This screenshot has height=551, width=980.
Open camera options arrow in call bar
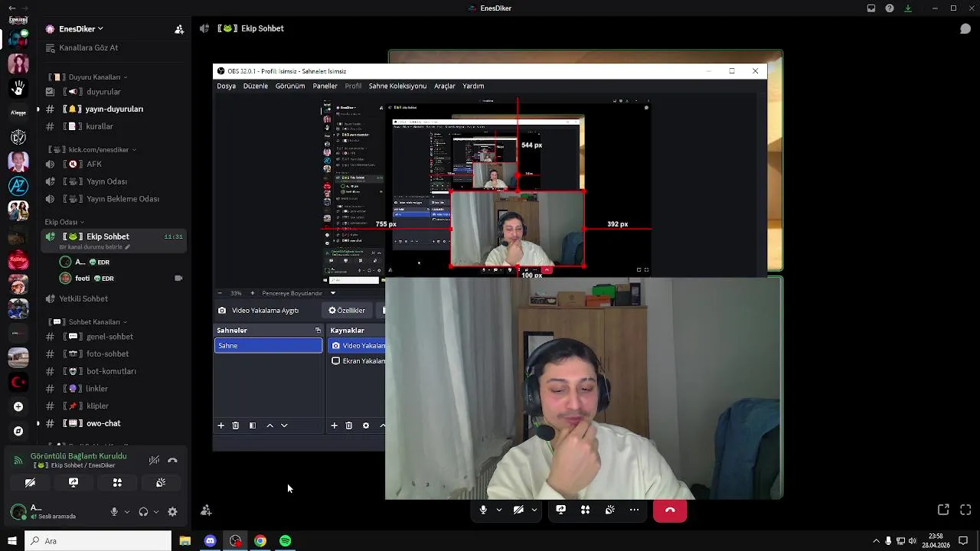click(534, 510)
